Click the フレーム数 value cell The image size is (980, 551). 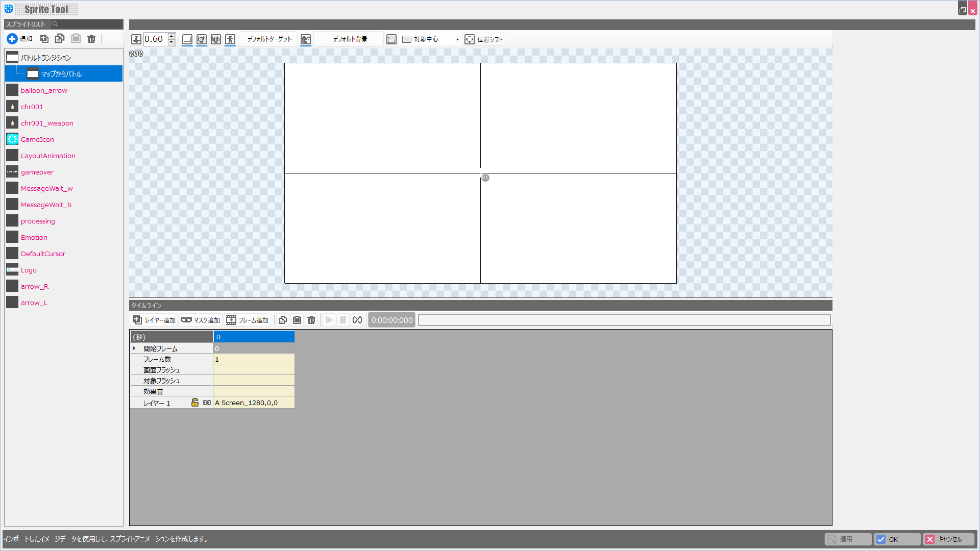[x=253, y=359]
